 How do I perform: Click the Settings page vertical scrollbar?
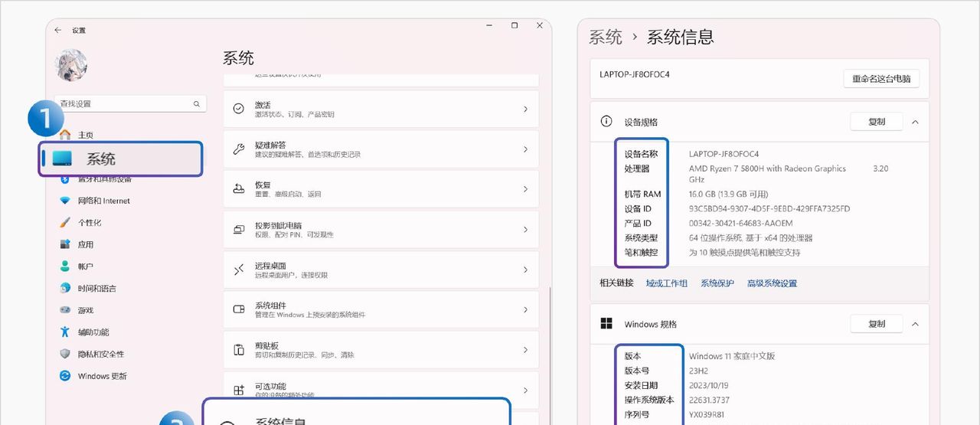549,343
